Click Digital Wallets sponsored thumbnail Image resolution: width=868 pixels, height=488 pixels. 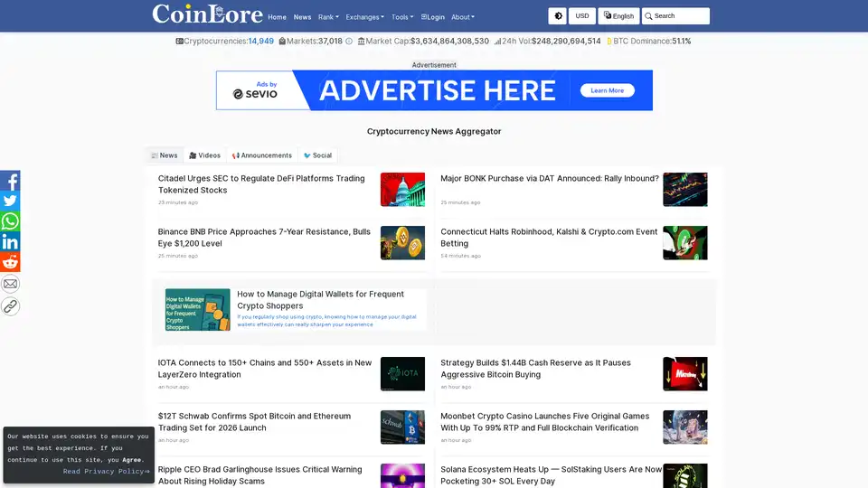[198, 309]
